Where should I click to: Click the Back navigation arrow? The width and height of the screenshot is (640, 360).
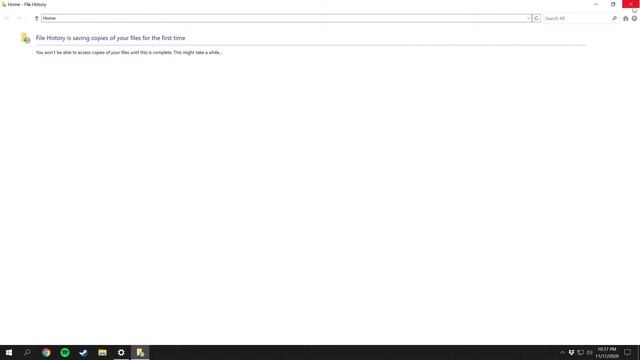click(x=7, y=18)
